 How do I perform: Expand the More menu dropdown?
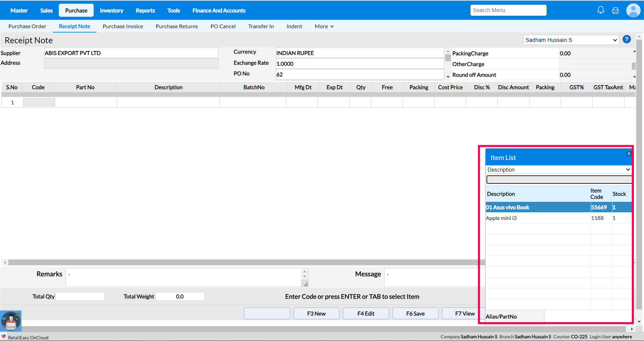pyautogui.click(x=324, y=26)
